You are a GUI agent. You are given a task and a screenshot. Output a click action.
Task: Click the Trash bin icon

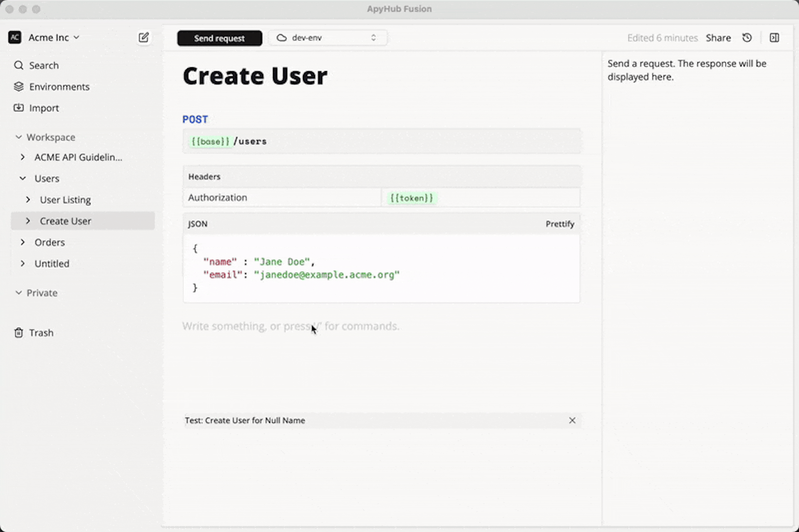(18, 332)
